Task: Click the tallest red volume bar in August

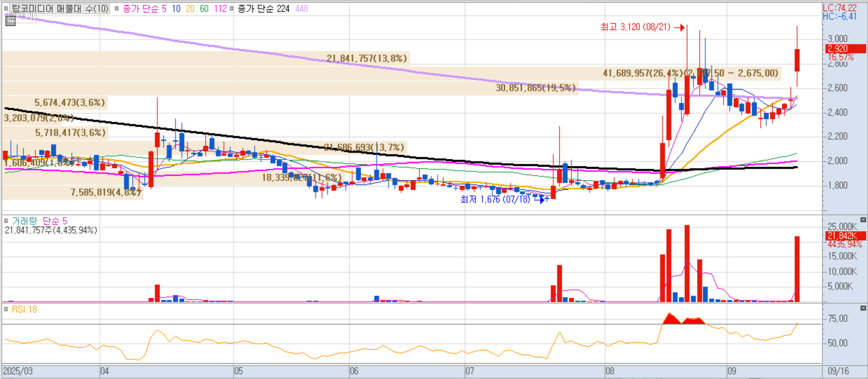Action: coord(687,264)
